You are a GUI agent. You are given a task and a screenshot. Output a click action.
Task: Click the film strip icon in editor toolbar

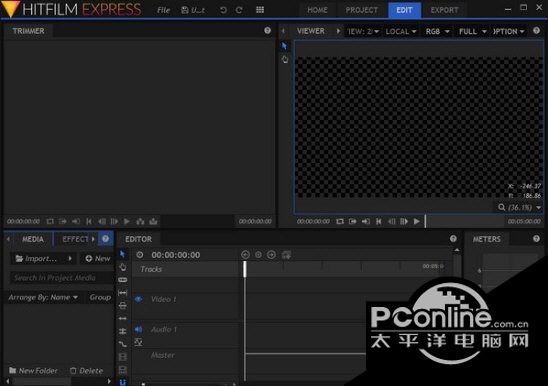[123, 357]
